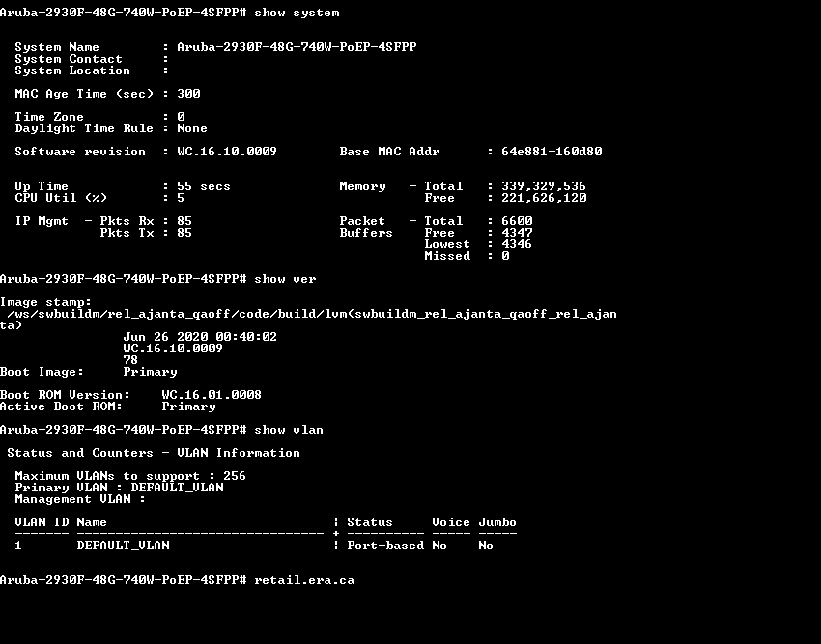Click the VLAN ID 1 cell
The image size is (821, 644).
[x=18, y=546]
